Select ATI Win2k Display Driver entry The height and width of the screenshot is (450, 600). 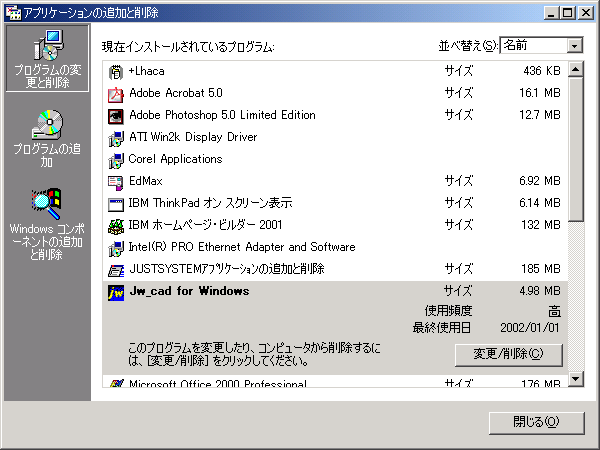pos(335,138)
